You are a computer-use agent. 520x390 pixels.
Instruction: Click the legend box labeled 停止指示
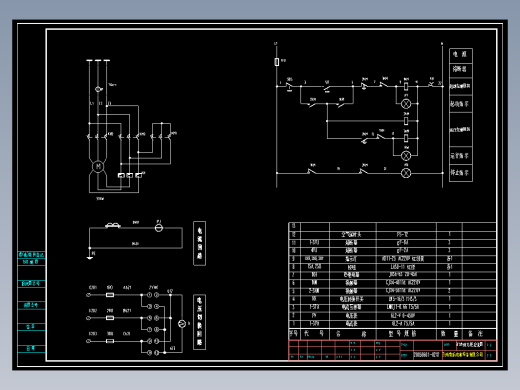461,173
